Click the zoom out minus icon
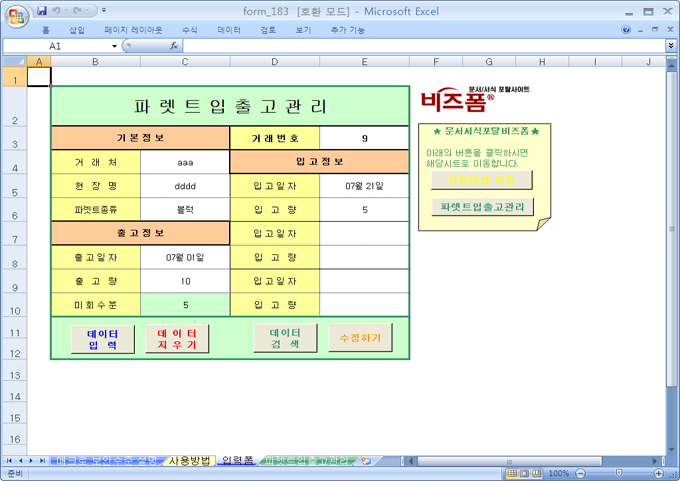The width and height of the screenshot is (680, 481). tap(578, 473)
